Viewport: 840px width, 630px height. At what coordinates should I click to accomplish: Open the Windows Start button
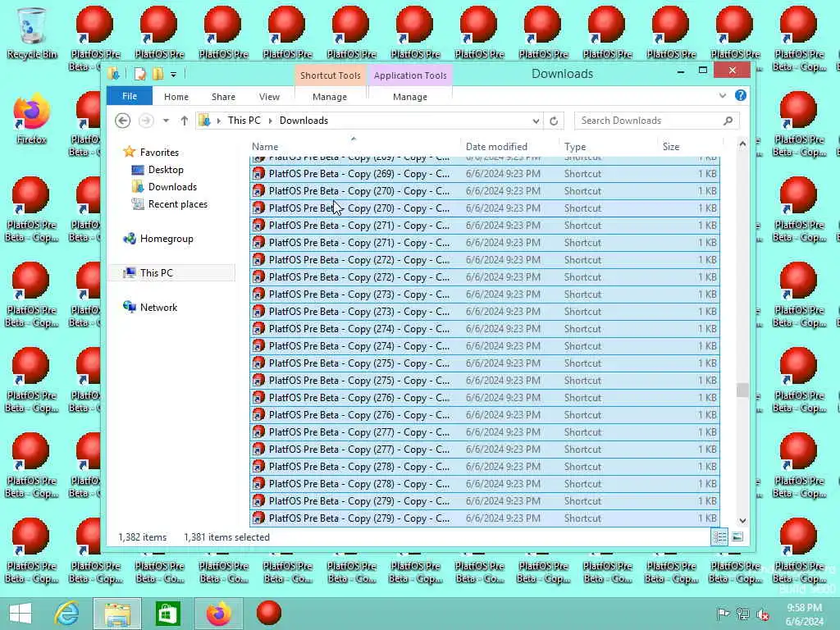(21, 614)
